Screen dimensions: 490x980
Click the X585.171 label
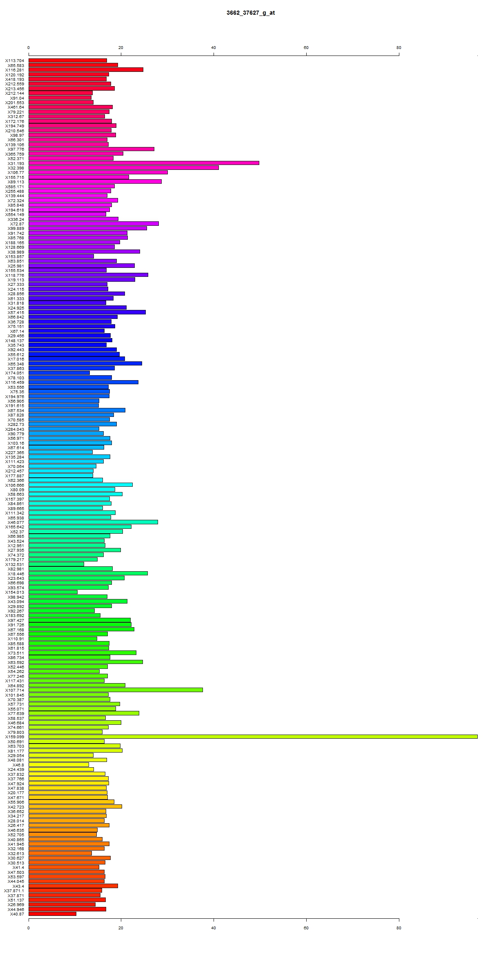[15, 187]
